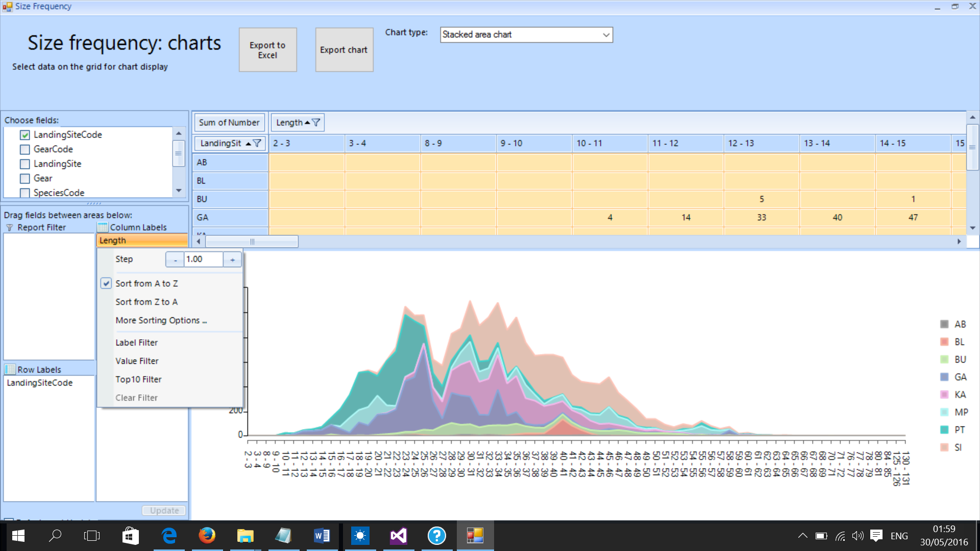Open Microsoft Edge from the taskbar
Image resolution: width=980 pixels, height=551 pixels.
point(169,536)
